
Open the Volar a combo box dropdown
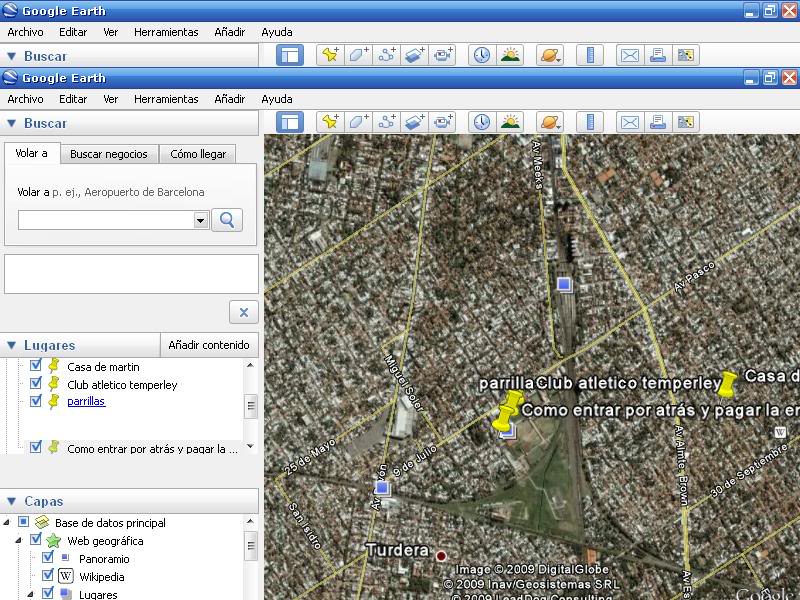pos(201,220)
